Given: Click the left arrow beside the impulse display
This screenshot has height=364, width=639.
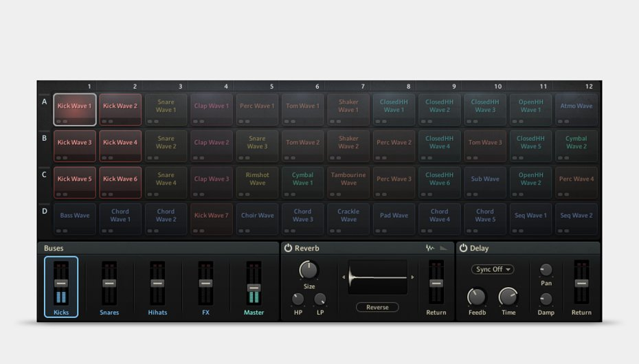Looking at the screenshot, I should tap(344, 277).
